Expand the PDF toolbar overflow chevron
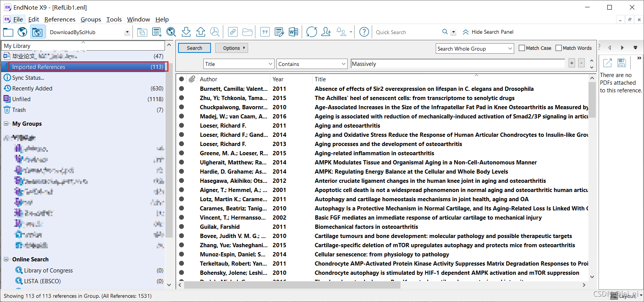Image resolution: width=644 pixels, height=302 pixels. (x=639, y=58)
